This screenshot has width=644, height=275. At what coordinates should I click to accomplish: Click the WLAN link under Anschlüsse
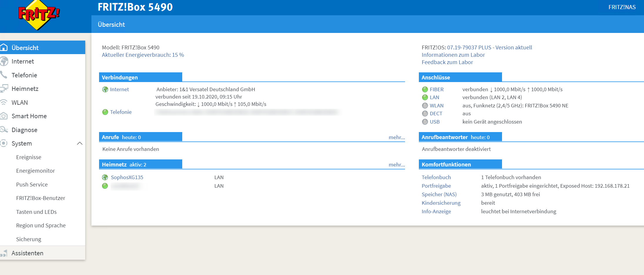coord(437,106)
